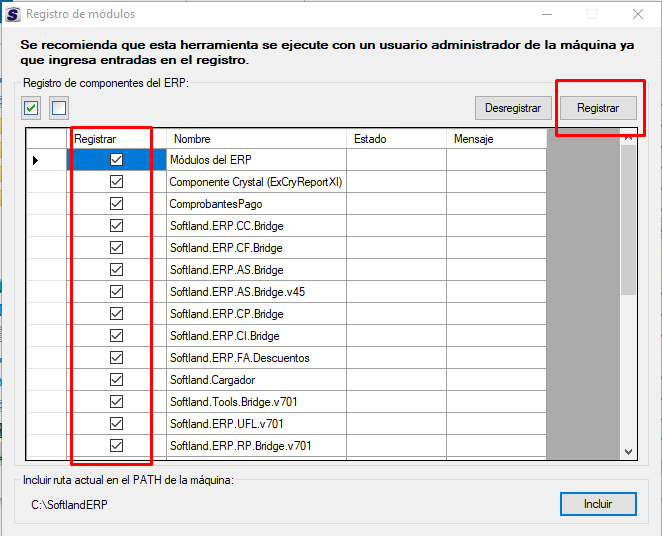This screenshot has width=662, height=536.
Task: Click the Mensaje column header
Action: pos(496,139)
